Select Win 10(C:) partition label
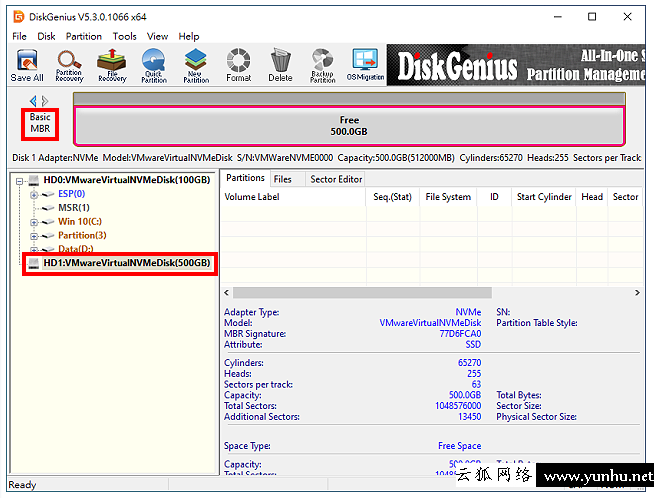This screenshot has height=498, width=657. (80, 222)
